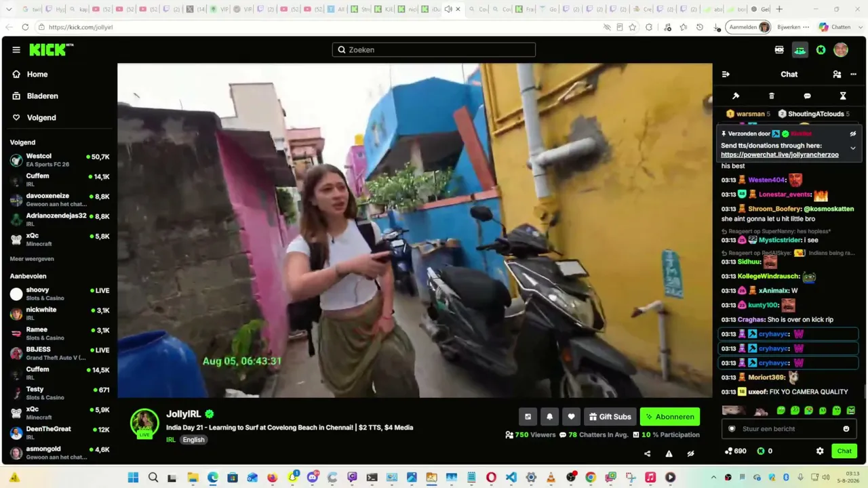868x488 pixels.
Task: Click the clear chat trash icon
Action: click(772, 96)
